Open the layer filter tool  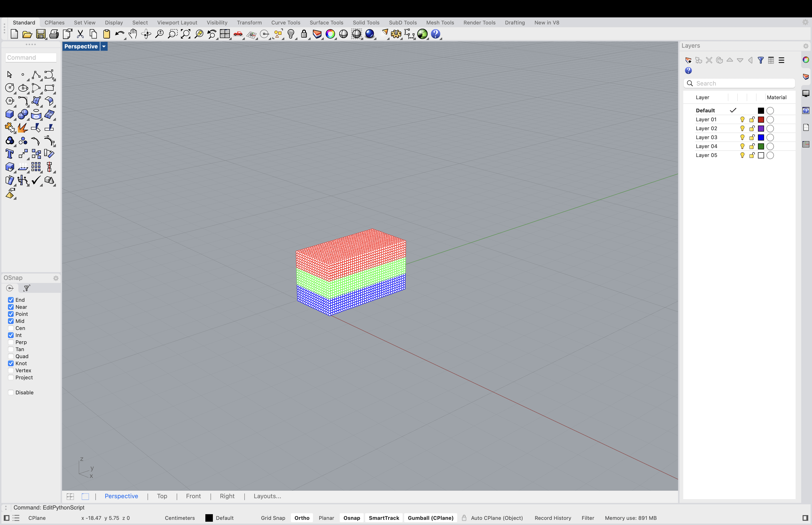tap(761, 60)
